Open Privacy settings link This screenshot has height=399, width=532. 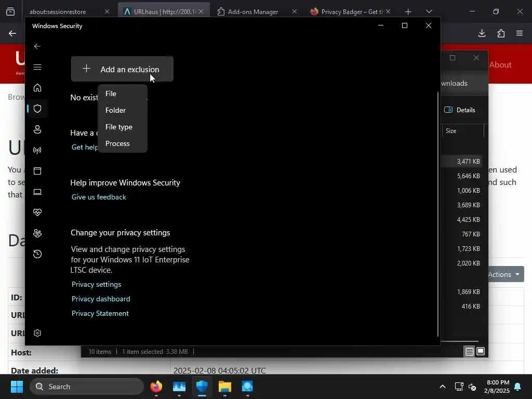[96, 284]
